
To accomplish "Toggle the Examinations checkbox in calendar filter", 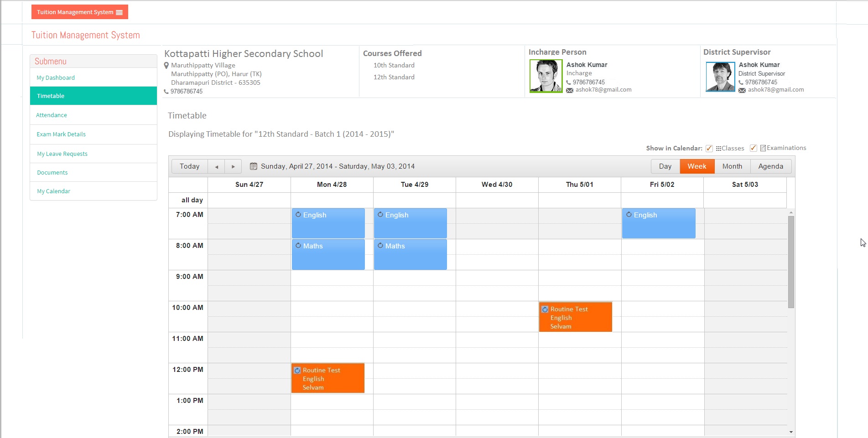I will click(754, 148).
